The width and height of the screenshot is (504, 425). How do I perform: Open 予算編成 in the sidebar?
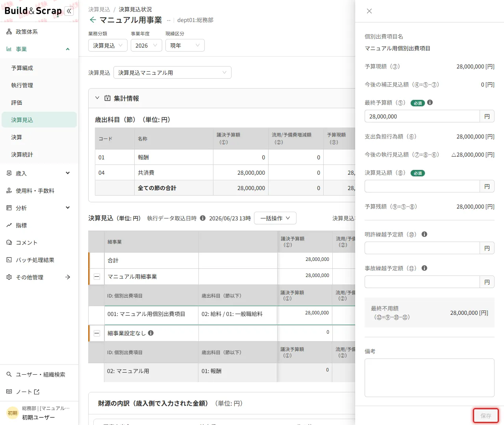pos(39,68)
